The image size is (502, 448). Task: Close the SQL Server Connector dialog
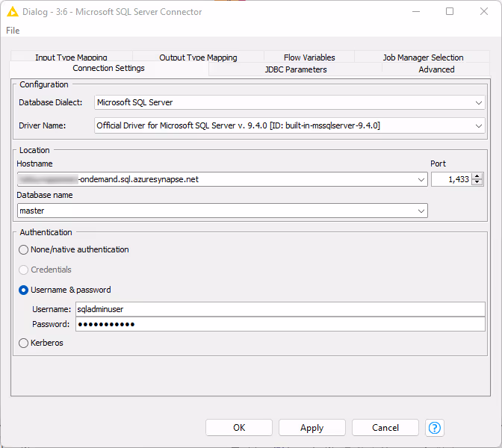pyautogui.click(x=484, y=11)
